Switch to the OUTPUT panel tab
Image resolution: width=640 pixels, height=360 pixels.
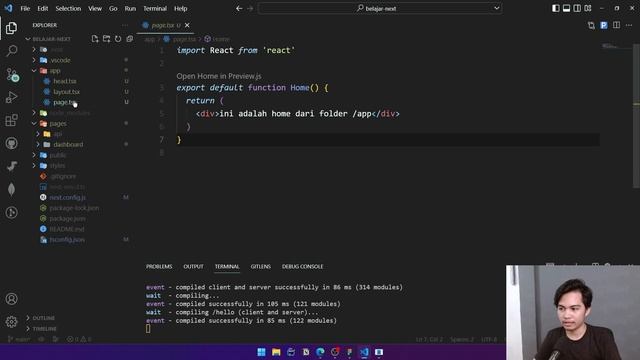[193, 267]
